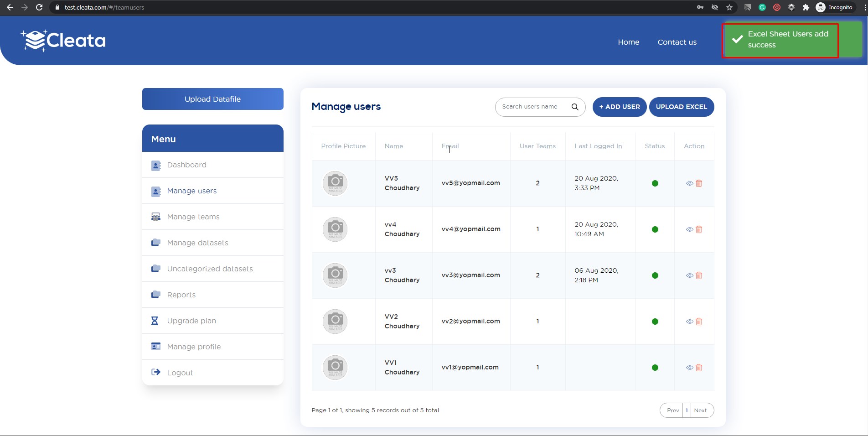The height and width of the screenshot is (436, 868).
Task: Open the Incognito profile indicator
Action: (834, 7)
